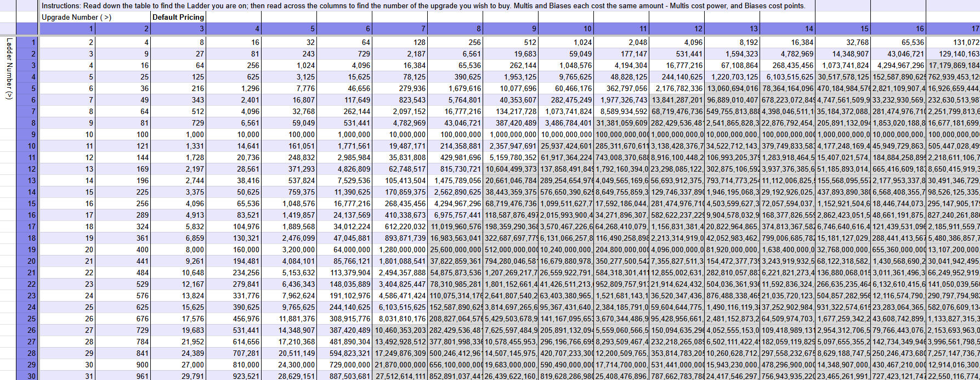Select the cell with 729,000,000
Image resolution: width=980 pixels, height=380 pixels.
click(344, 365)
